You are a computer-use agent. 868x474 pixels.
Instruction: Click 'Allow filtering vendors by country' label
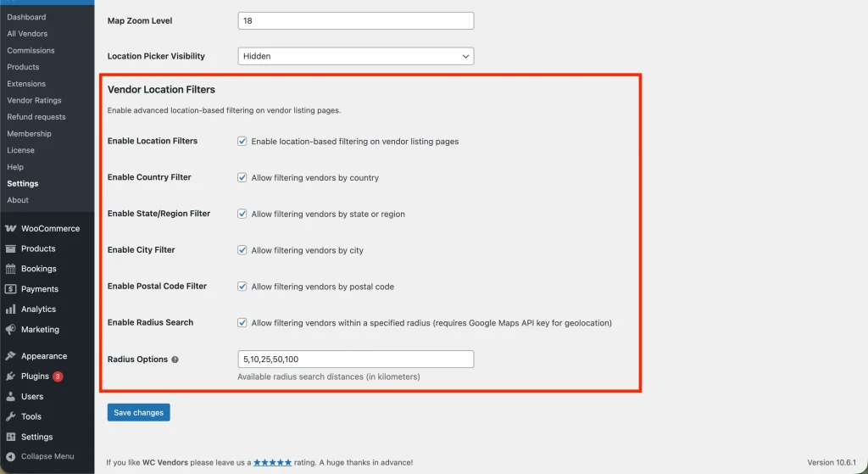tap(315, 178)
